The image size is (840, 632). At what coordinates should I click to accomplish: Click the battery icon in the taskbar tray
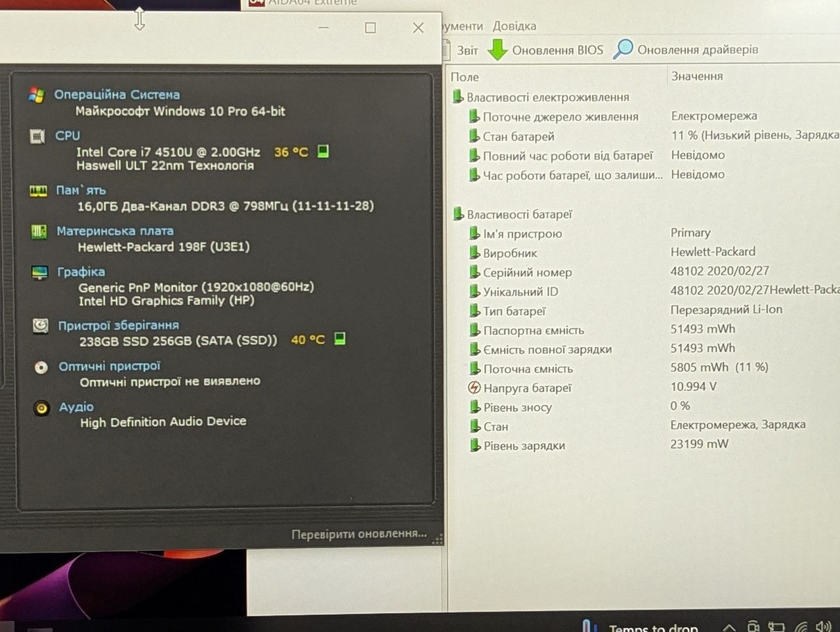(x=777, y=627)
